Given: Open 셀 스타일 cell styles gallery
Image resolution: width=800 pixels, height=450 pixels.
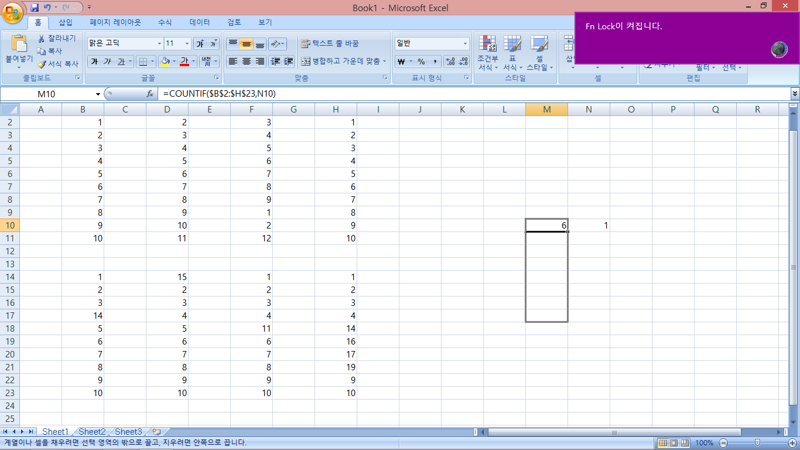Looking at the screenshot, I should pos(539,53).
